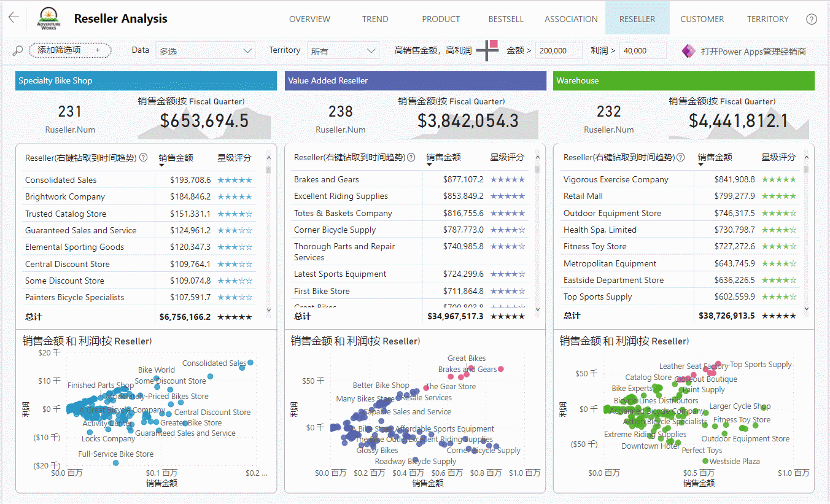Switch to the TERRITORY tab
Image resolution: width=830 pixels, height=504 pixels.
767,19
